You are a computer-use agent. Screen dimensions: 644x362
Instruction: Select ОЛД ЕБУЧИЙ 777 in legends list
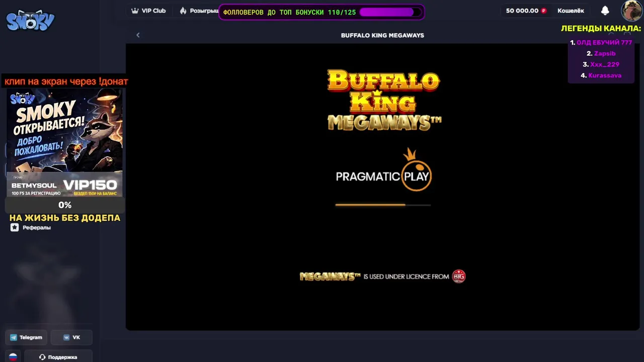point(604,43)
